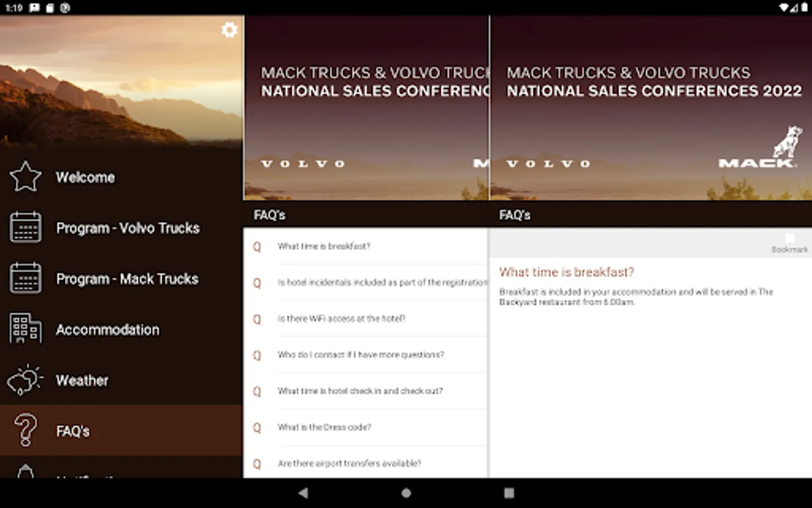Click the Volvo Trucks program calendar icon
The image size is (812, 508).
pos(25,227)
